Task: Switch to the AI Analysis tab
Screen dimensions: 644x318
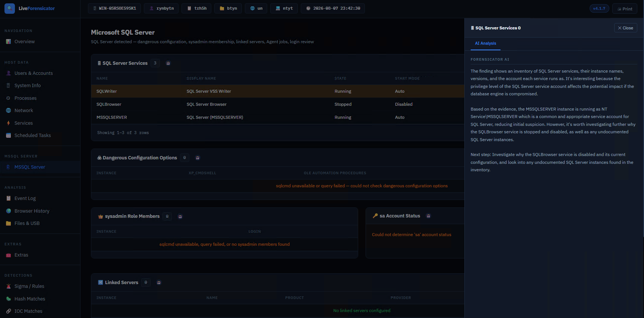Action: pos(485,44)
